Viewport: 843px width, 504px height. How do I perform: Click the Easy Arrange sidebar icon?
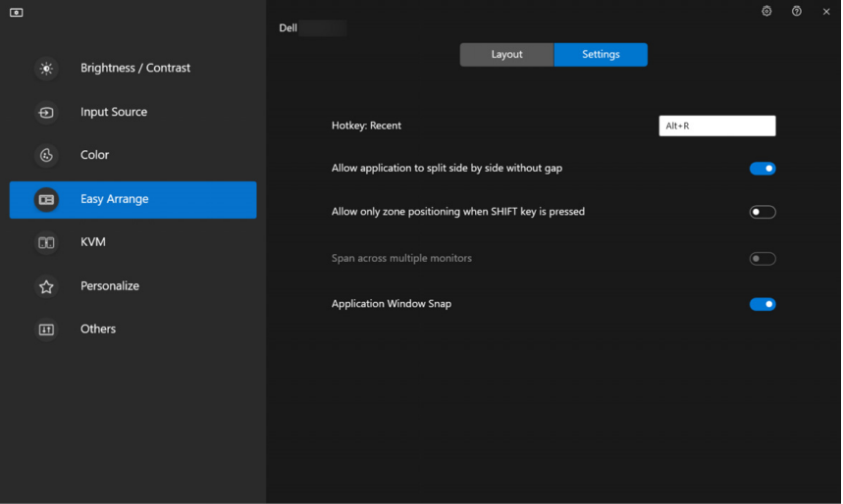pos(46,200)
